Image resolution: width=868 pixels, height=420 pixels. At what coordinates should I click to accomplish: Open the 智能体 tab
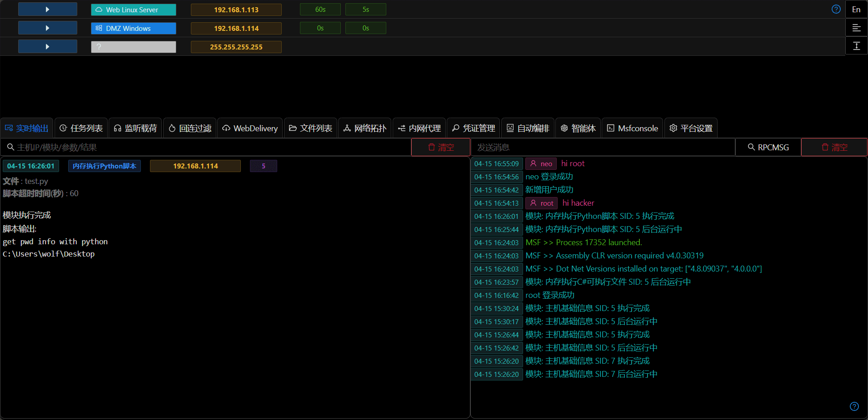pos(578,128)
